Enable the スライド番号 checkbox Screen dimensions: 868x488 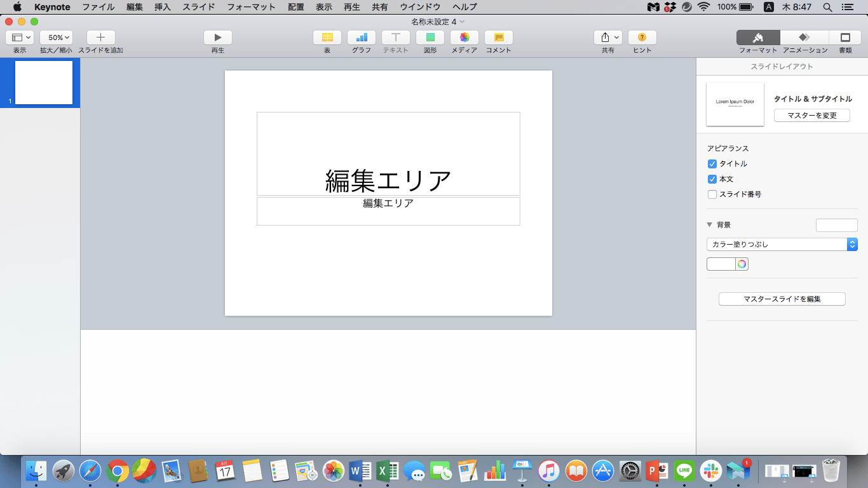click(712, 194)
